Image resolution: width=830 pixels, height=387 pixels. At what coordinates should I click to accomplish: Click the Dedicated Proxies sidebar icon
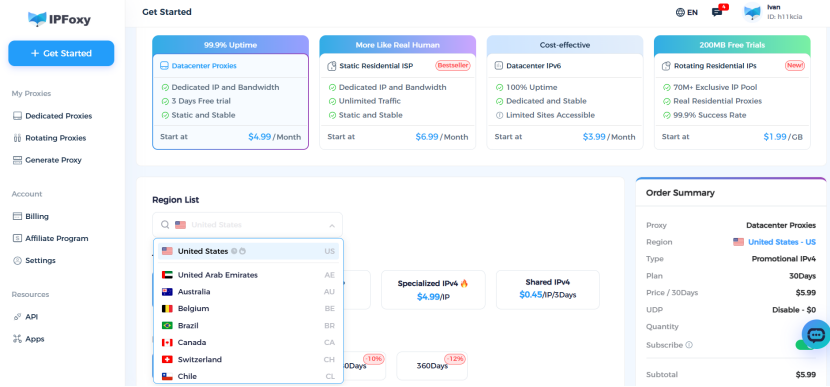pyautogui.click(x=17, y=116)
